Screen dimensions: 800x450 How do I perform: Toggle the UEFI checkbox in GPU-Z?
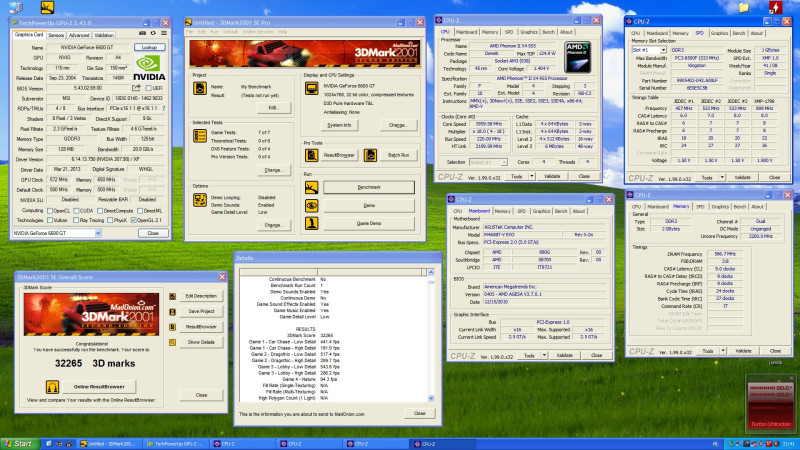[x=148, y=88]
